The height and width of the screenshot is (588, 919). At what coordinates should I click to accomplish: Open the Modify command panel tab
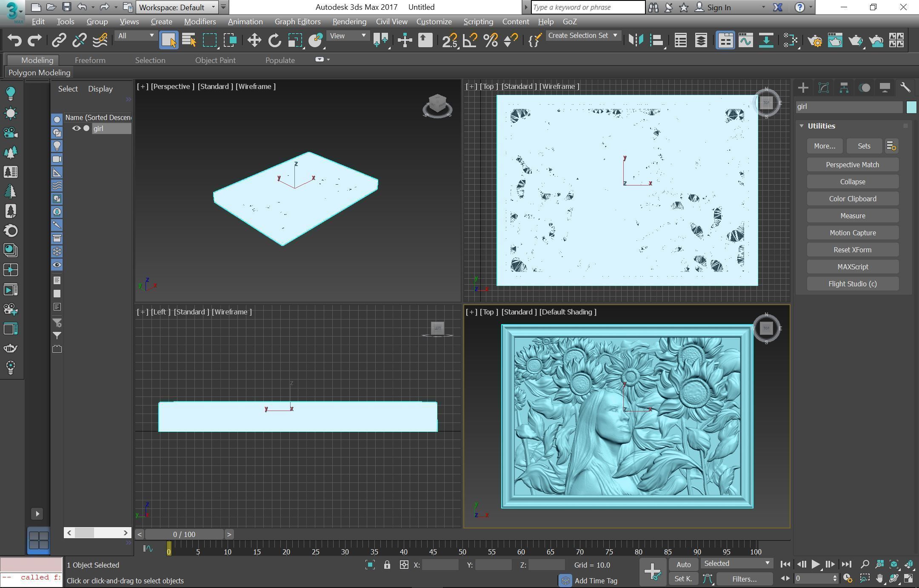(823, 88)
